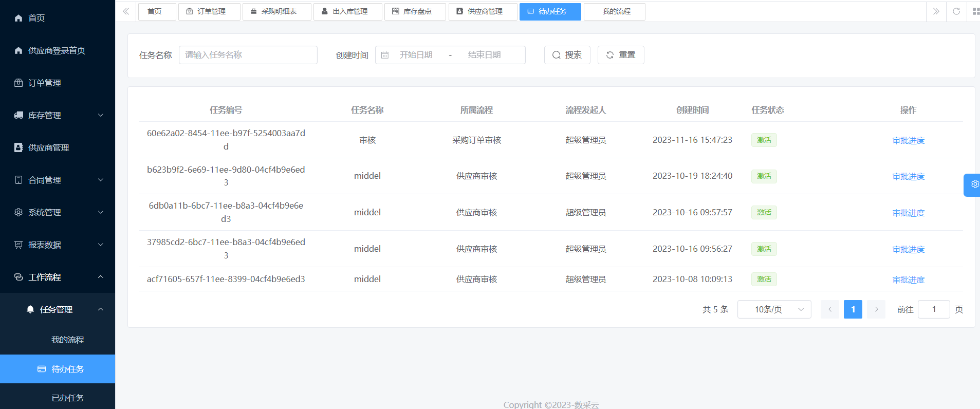Screen dimensions: 980x409
Task: Click the icon on the 库存盘点 tab
Action: (396, 11)
